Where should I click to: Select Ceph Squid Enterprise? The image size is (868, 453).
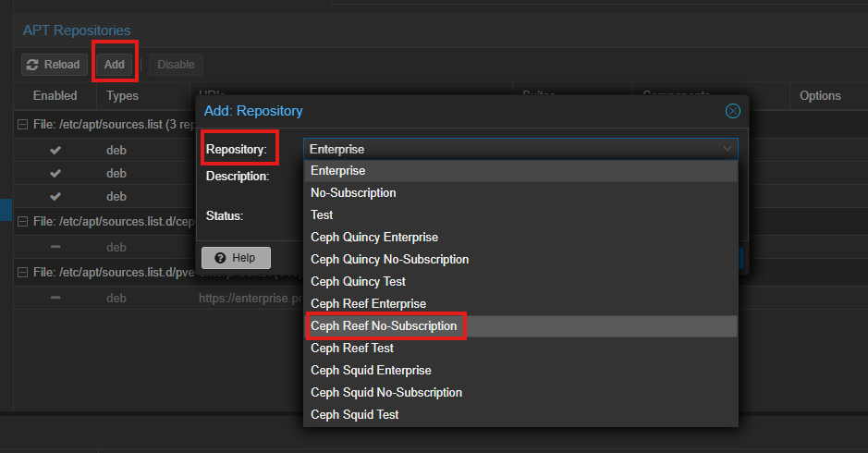[521, 370]
